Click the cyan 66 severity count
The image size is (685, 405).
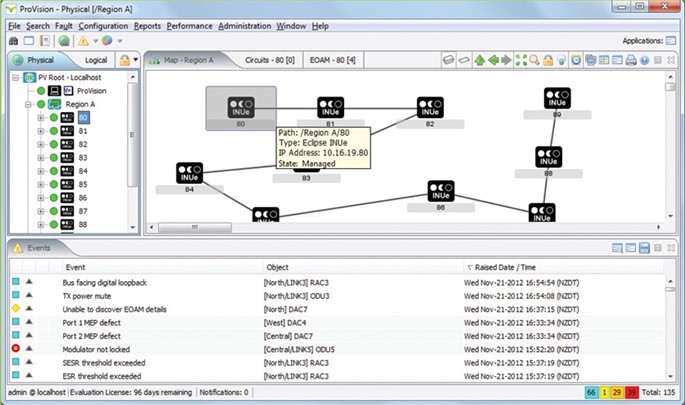tap(591, 392)
